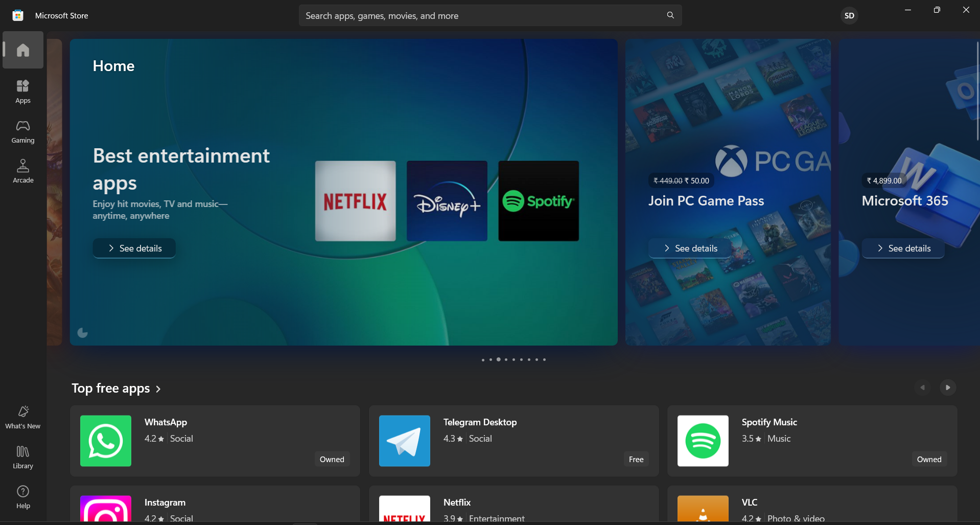The height and width of the screenshot is (525, 980).
Task: Select the fifth carousel page dot
Action: point(514,360)
